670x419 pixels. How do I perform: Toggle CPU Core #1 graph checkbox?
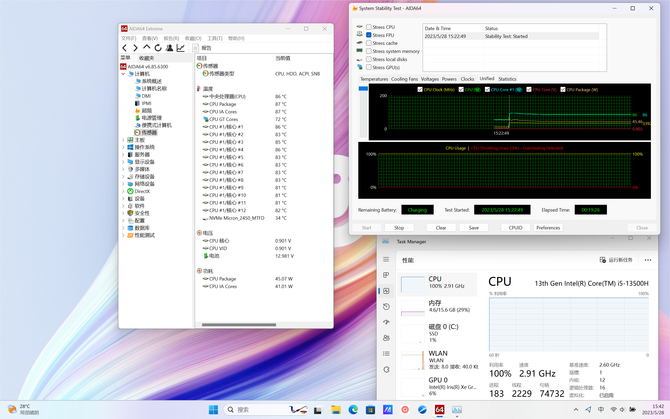[x=487, y=90]
